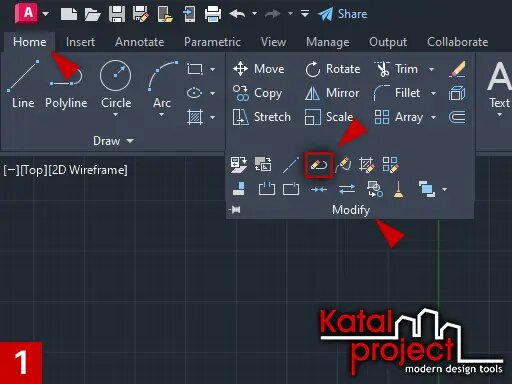Click the Share button
This screenshot has height=384, width=512.
tap(342, 14)
